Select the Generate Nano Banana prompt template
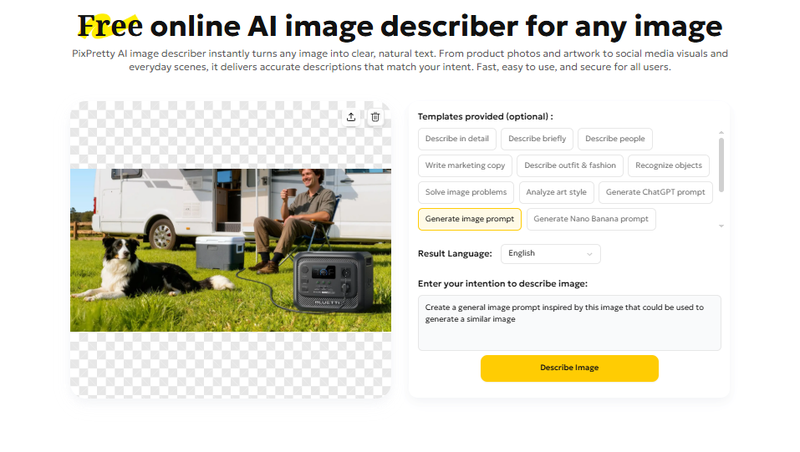Viewport: 800px width, 452px height. click(591, 219)
